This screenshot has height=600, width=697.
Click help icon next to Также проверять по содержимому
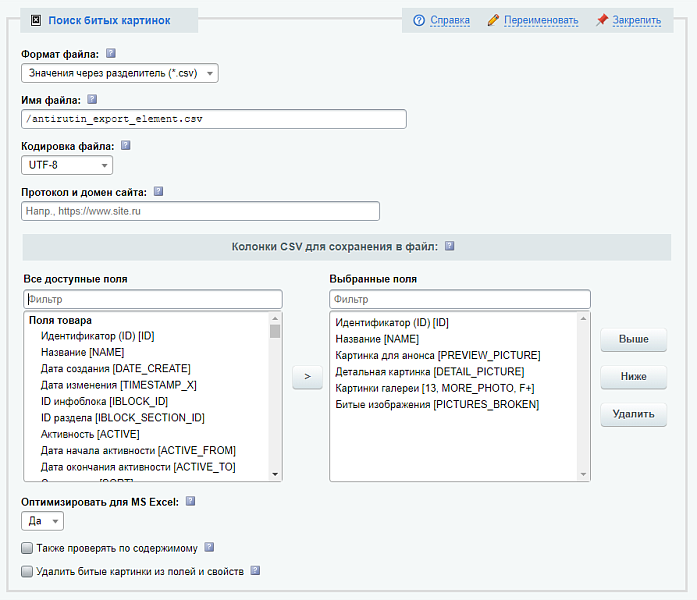209,547
